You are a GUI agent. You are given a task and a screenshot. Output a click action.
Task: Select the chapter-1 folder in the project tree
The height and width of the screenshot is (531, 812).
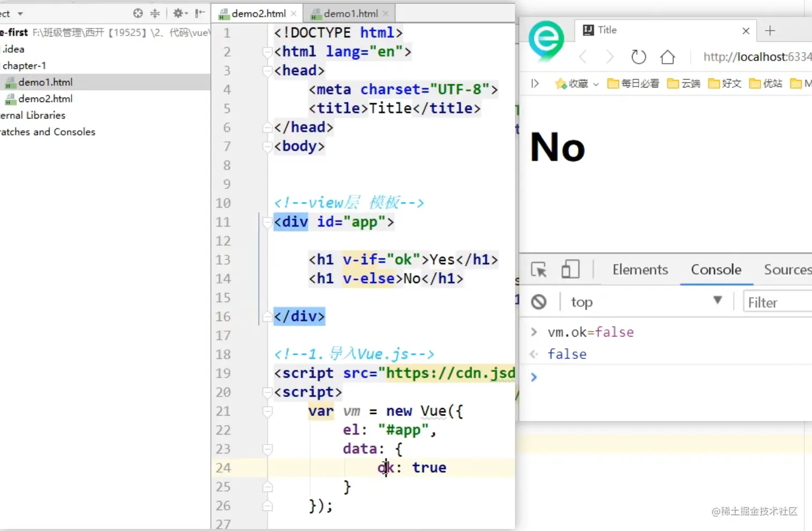pyautogui.click(x=24, y=66)
